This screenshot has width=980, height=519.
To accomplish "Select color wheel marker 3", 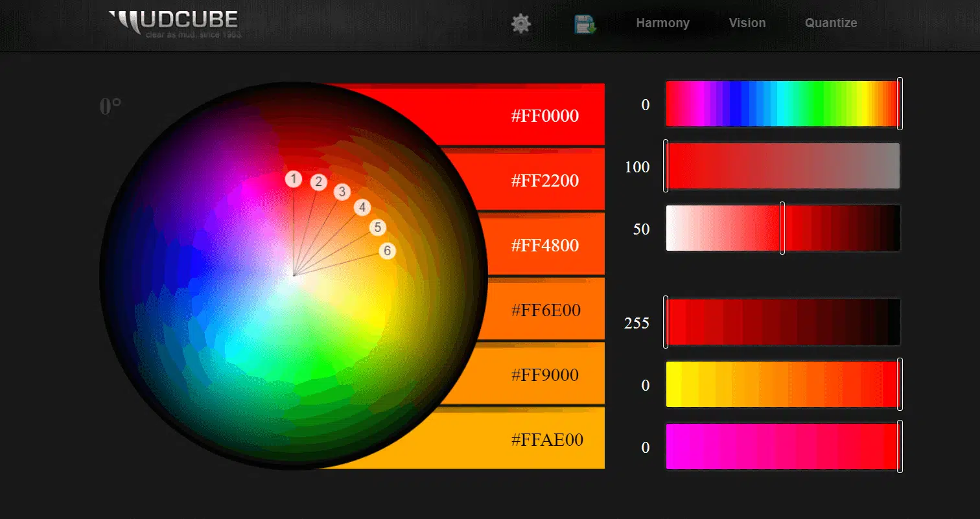I will (x=342, y=192).
